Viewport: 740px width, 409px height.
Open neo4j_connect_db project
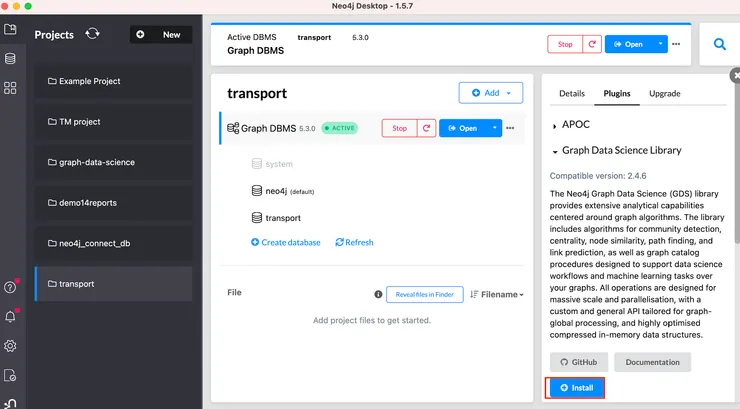pos(113,243)
